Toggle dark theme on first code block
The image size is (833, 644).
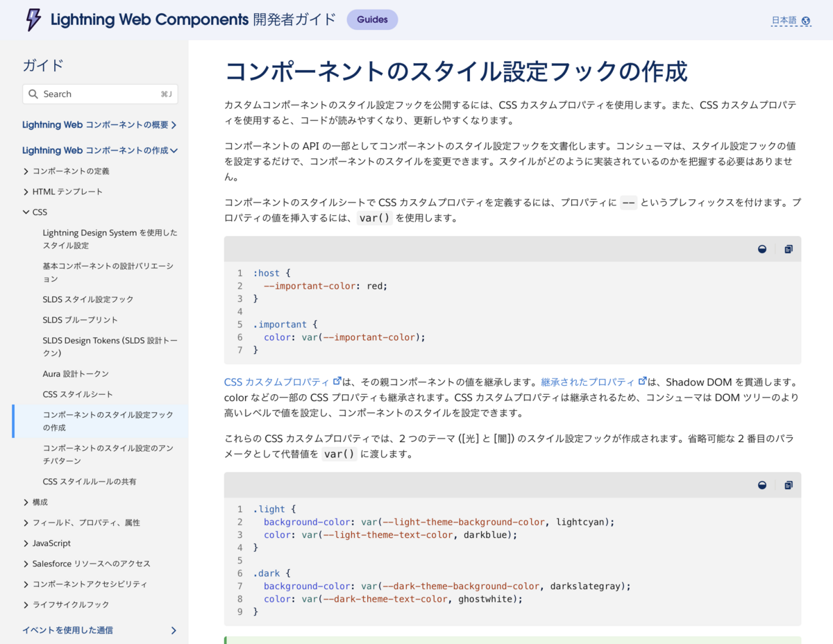762,249
